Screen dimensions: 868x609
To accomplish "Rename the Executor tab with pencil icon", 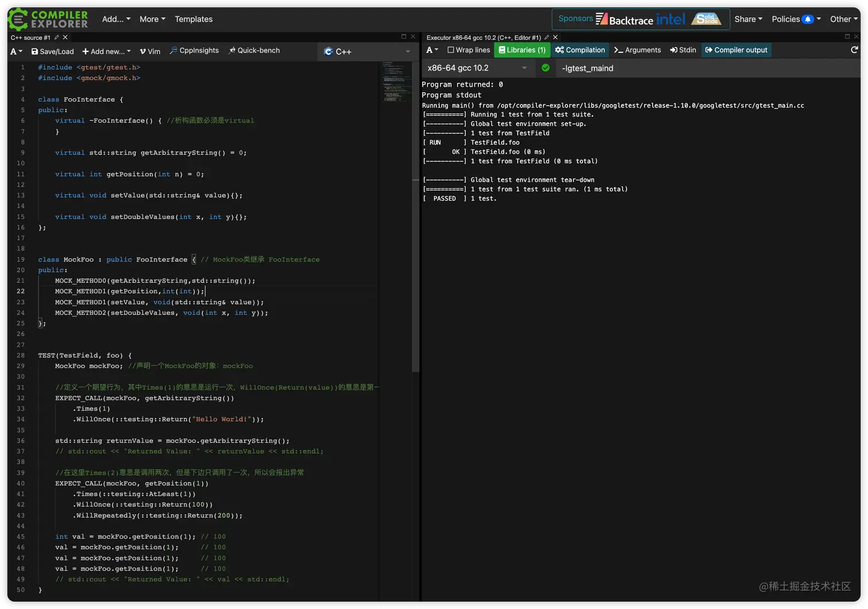I will [x=547, y=37].
